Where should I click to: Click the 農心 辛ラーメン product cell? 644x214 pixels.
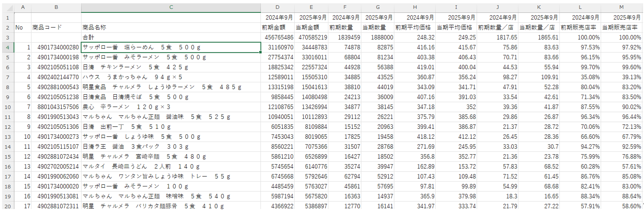pyautogui.click(x=171, y=107)
